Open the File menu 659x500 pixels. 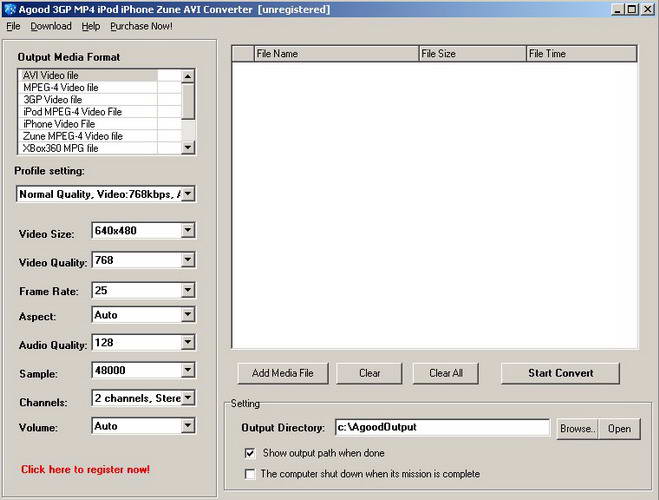[13, 26]
